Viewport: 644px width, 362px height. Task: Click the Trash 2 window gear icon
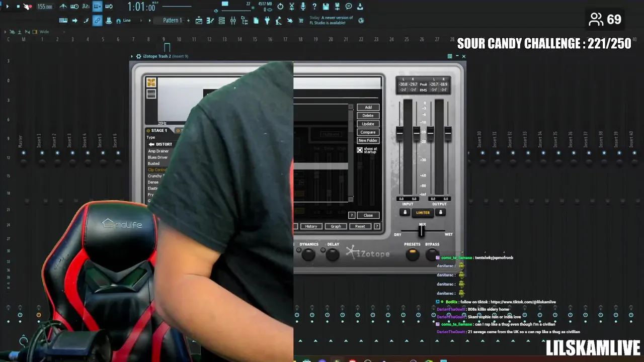click(x=139, y=56)
